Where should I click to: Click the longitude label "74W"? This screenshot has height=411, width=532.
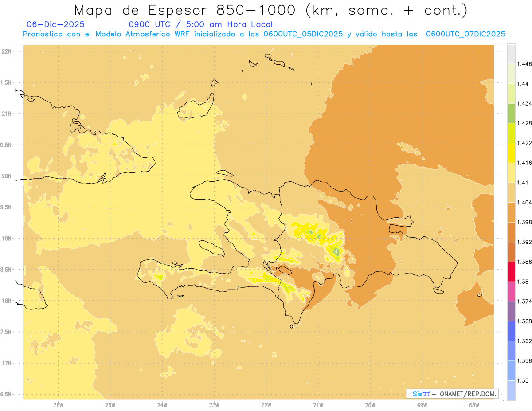[x=162, y=406]
